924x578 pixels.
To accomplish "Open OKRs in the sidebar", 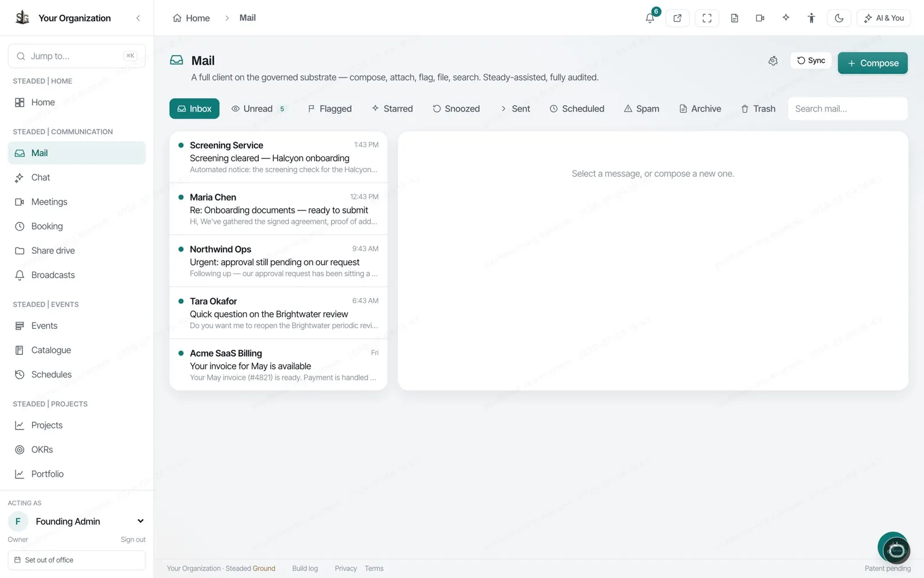I will pos(77,450).
